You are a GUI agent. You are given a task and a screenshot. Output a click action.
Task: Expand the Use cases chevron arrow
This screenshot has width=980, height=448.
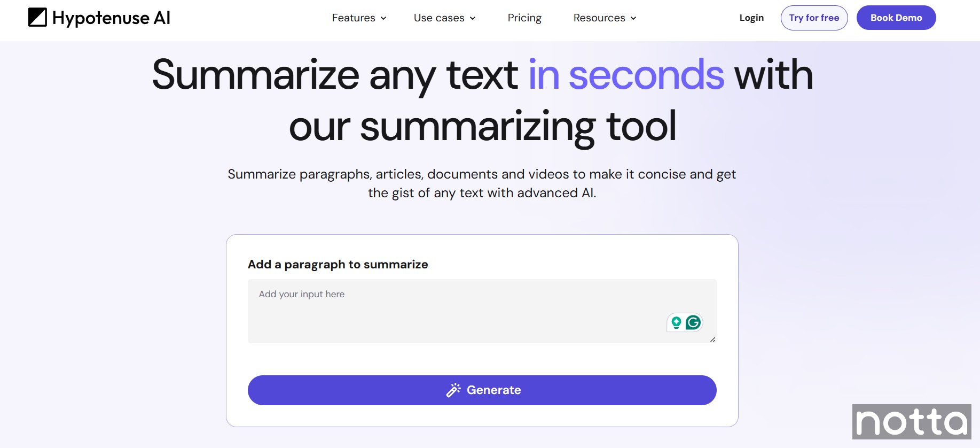click(473, 18)
